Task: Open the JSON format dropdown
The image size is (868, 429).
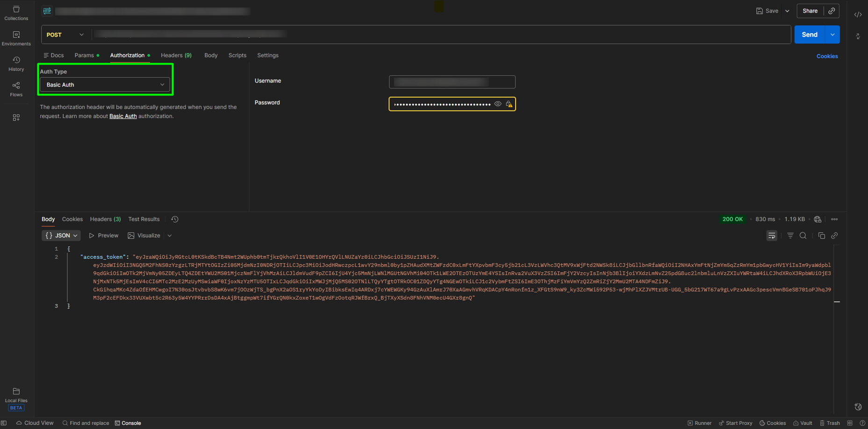Action: [61, 236]
